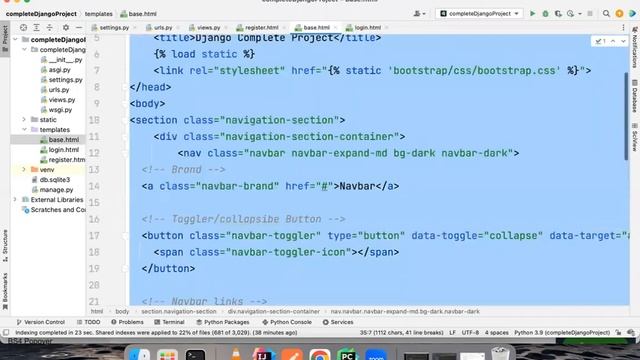Hide the project panel with minus icon
The height and width of the screenshot is (360, 640).
pos(79,27)
